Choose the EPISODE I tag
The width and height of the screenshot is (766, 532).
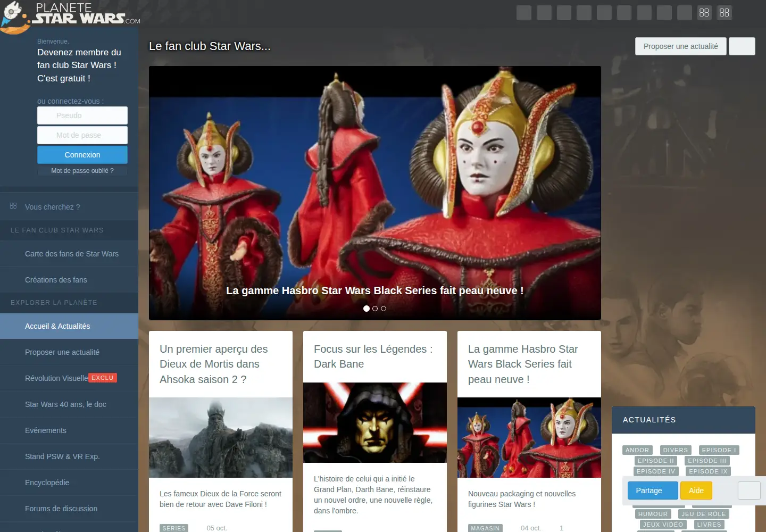tap(719, 450)
